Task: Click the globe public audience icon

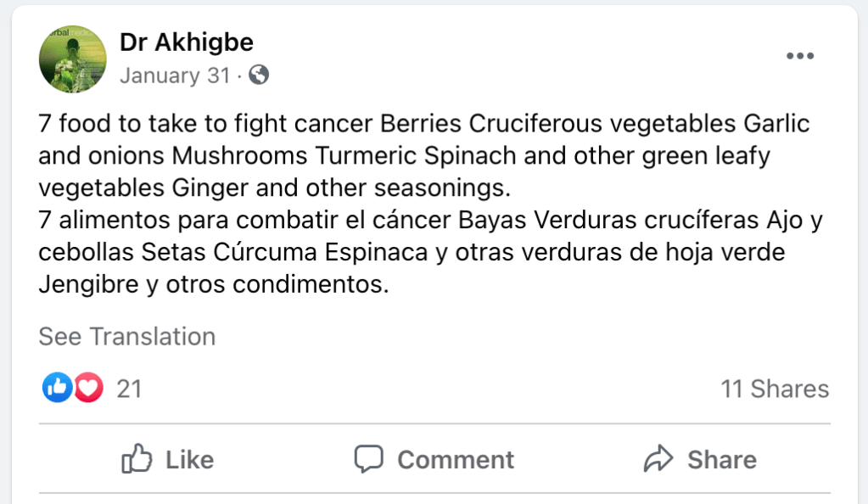Action: click(259, 76)
